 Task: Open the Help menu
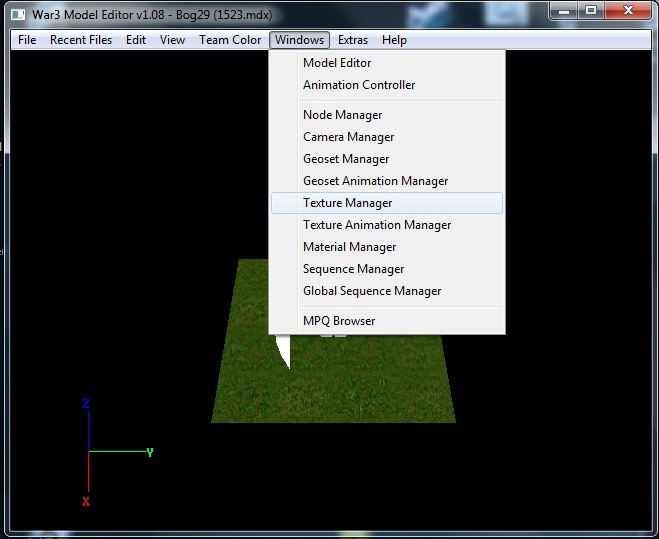[x=394, y=40]
